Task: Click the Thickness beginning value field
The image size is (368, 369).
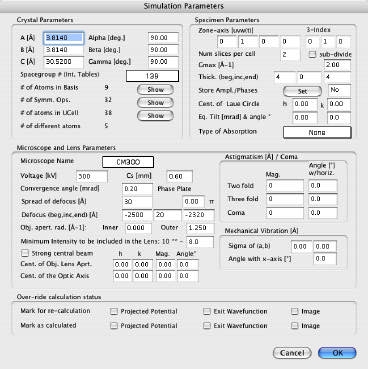Action: click(x=284, y=77)
